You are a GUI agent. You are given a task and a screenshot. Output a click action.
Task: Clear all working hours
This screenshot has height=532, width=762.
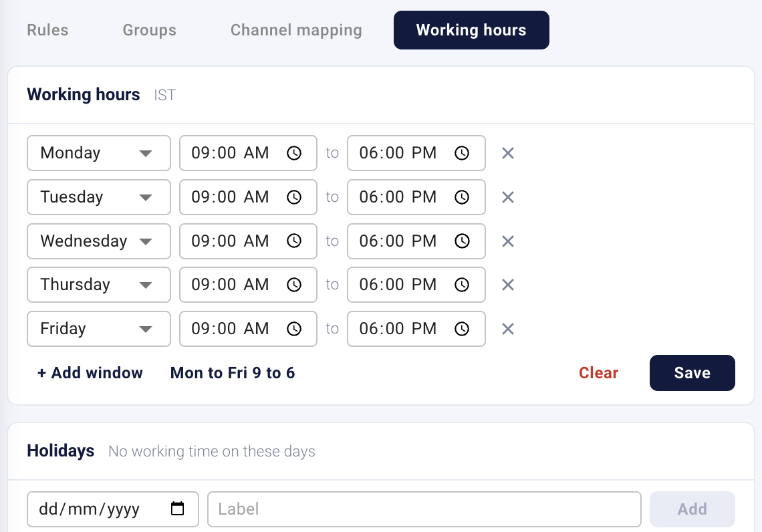pos(599,373)
